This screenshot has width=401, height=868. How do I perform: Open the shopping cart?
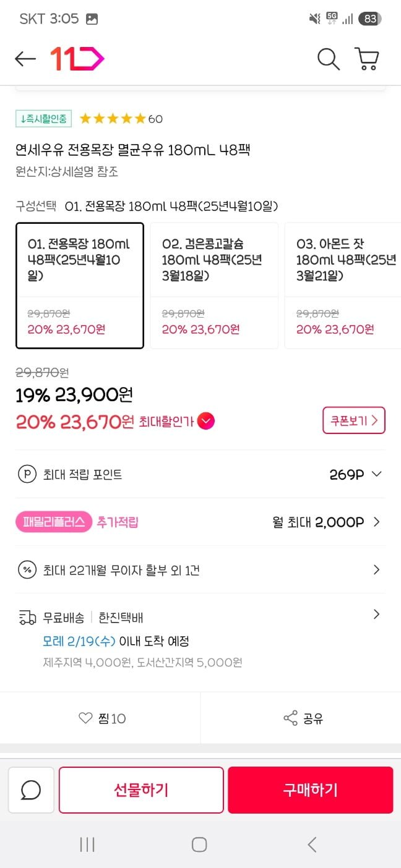point(366,59)
